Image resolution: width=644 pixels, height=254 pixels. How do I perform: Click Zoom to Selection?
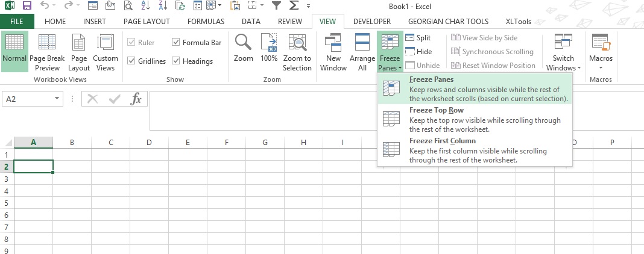click(x=297, y=51)
